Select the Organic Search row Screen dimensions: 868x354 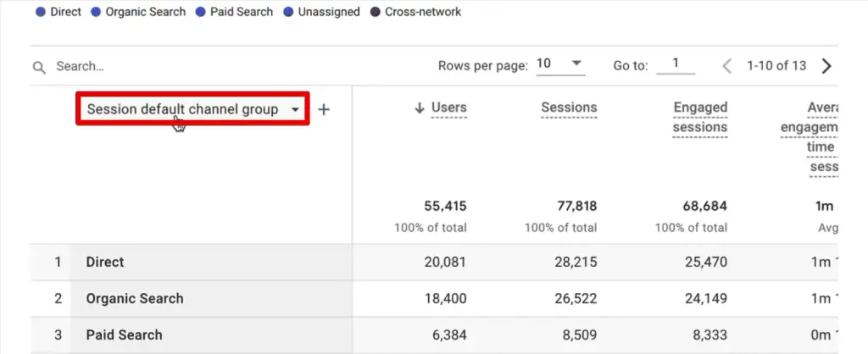pos(134,298)
